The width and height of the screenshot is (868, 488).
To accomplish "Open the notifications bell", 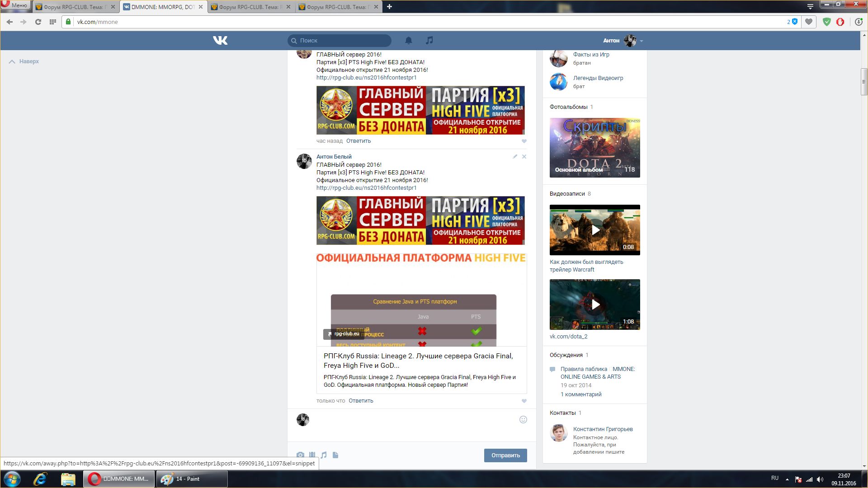I will click(x=408, y=40).
